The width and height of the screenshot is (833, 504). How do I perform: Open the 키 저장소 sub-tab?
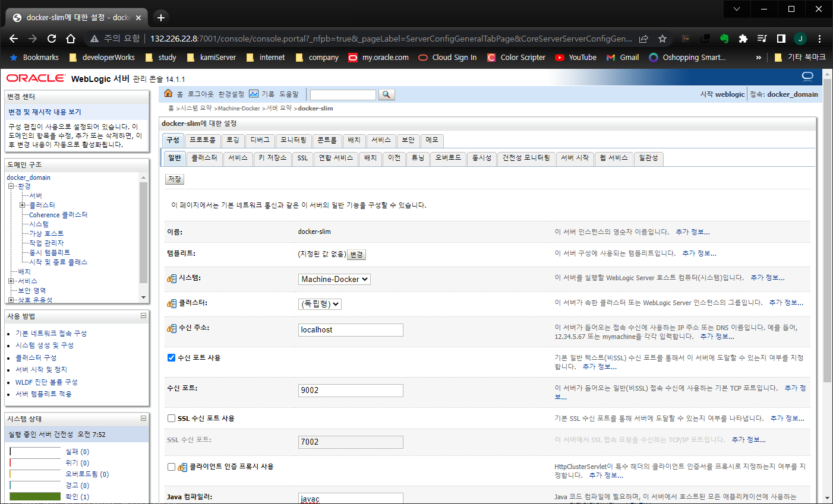click(x=273, y=158)
